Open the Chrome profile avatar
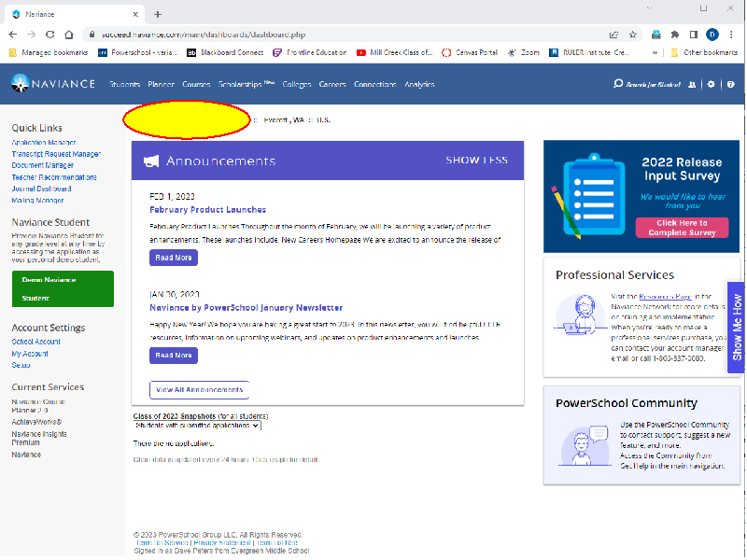Viewport: 747px width, 560px height. click(712, 35)
